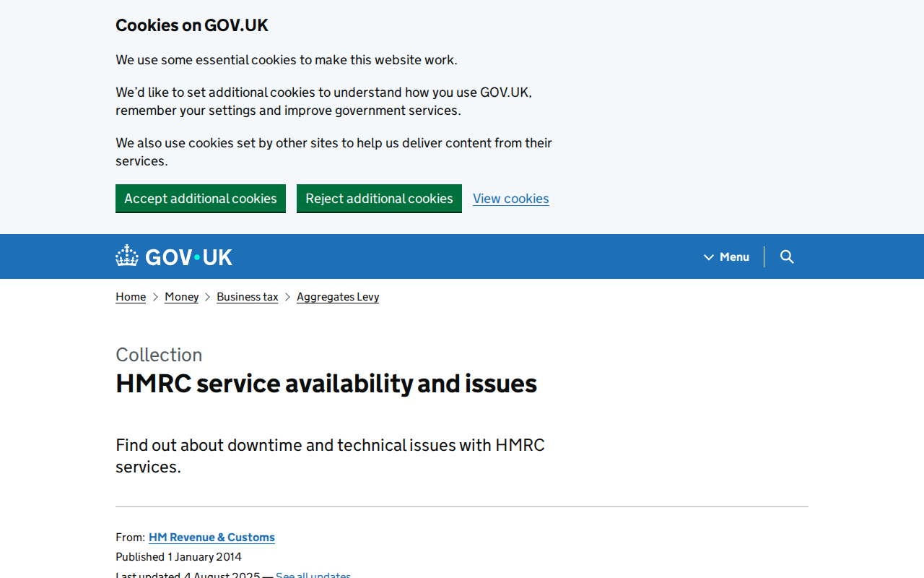Search the site via magnifying glass
Viewport: 924px width, 578px height.
point(786,256)
